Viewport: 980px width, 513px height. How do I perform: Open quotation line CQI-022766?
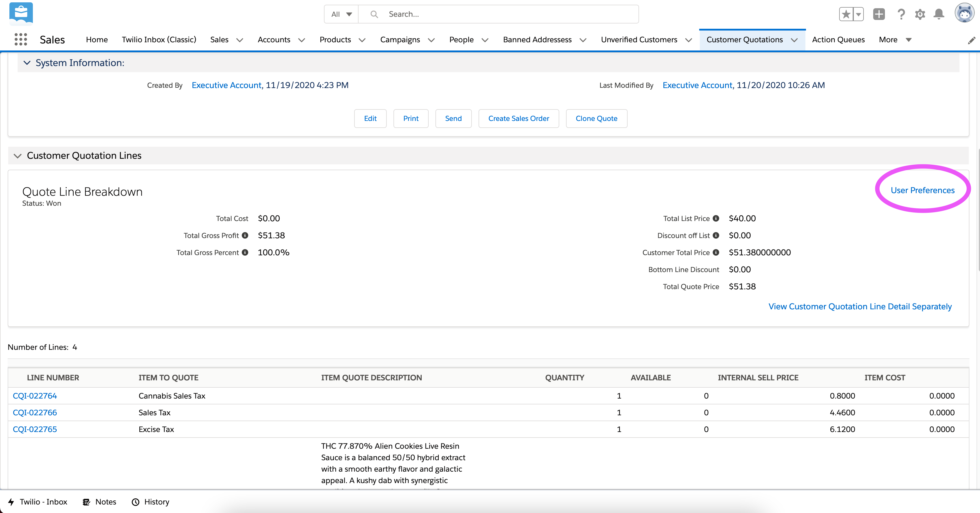pos(35,413)
